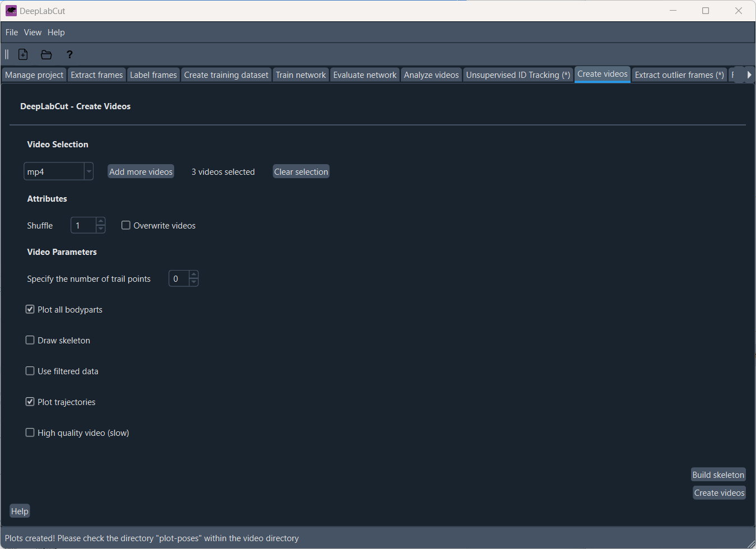
Task: Increment the trail points spinner
Action: click(194, 274)
